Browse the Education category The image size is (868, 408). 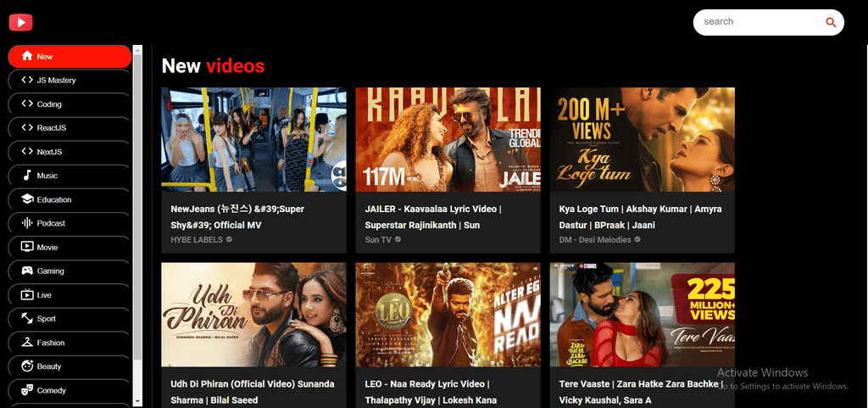click(x=70, y=199)
